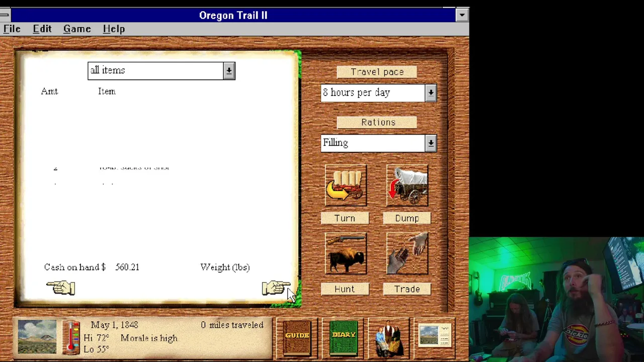Open the 8 hours per day pace dropdown
Viewport: 644px width, 362px height.
pyautogui.click(x=378, y=93)
